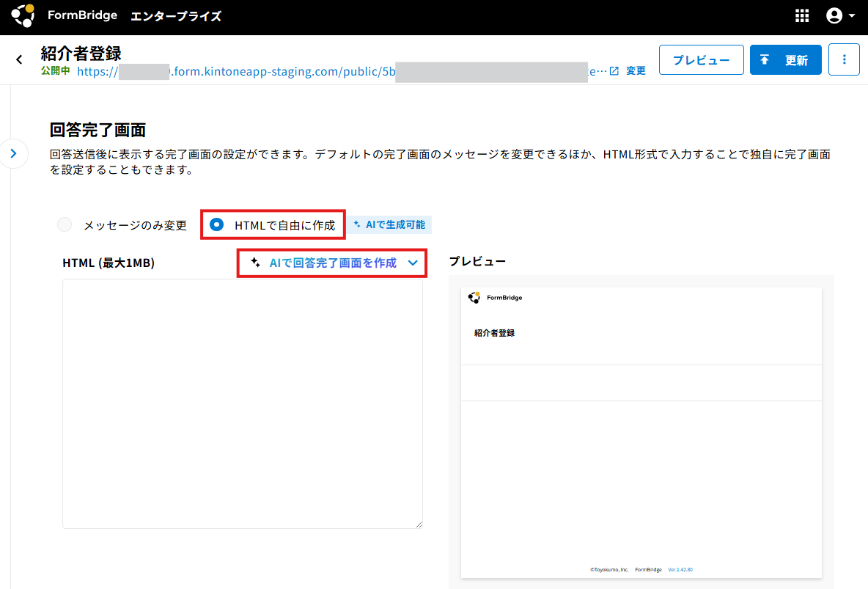Click the Ver.1.42.80 link in preview footer
868x589 pixels.
click(x=680, y=570)
